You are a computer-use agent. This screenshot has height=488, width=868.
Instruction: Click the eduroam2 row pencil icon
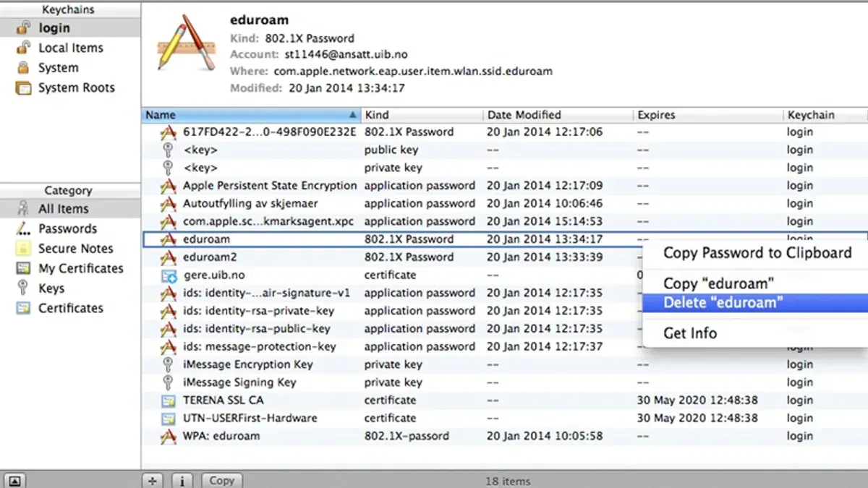[x=168, y=257]
